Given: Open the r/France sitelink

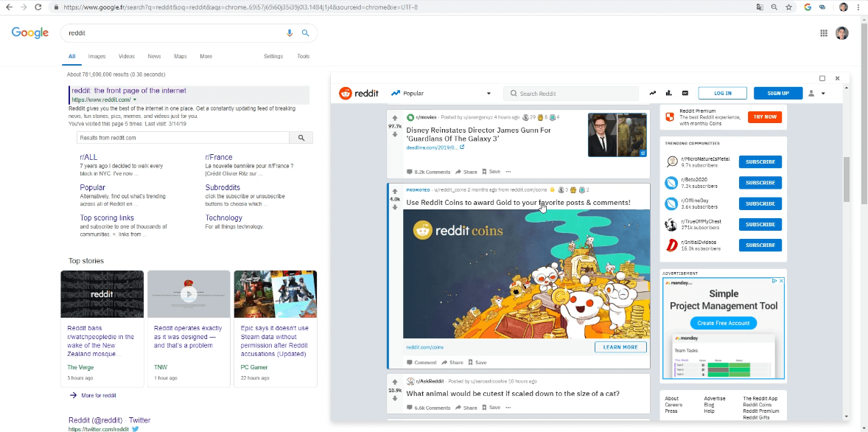Looking at the screenshot, I should pos(219,157).
